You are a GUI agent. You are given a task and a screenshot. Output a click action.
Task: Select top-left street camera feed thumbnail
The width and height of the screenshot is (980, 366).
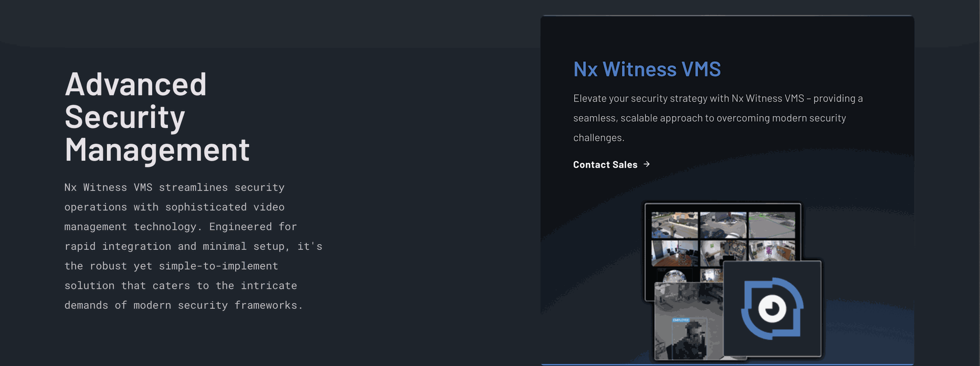click(x=674, y=225)
